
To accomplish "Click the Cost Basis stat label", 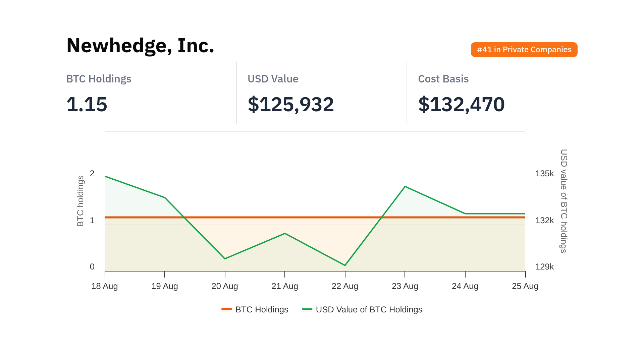I will [443, 79].
